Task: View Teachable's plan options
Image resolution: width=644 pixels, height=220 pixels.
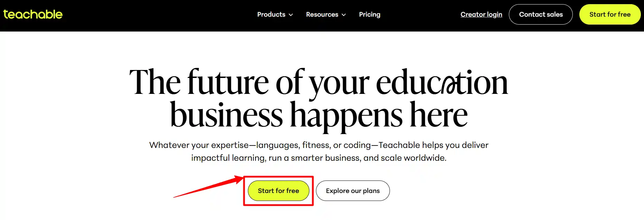Action: tap(353, 191)
